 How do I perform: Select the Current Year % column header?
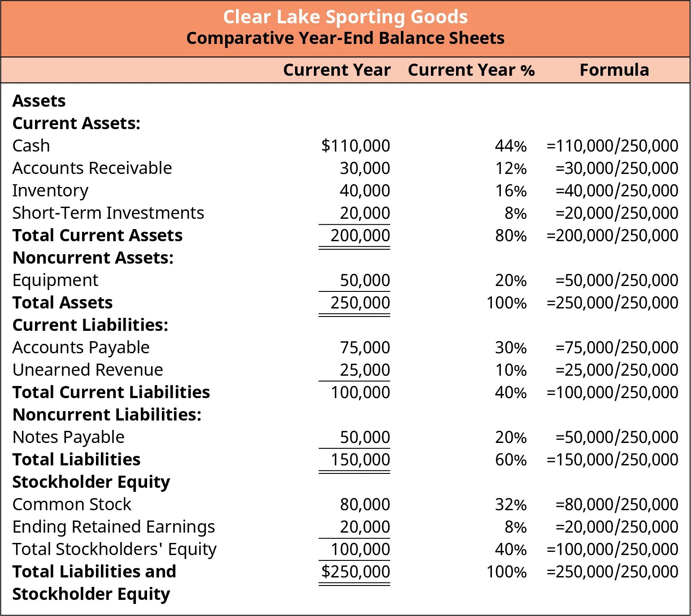(x=471, y=70)
